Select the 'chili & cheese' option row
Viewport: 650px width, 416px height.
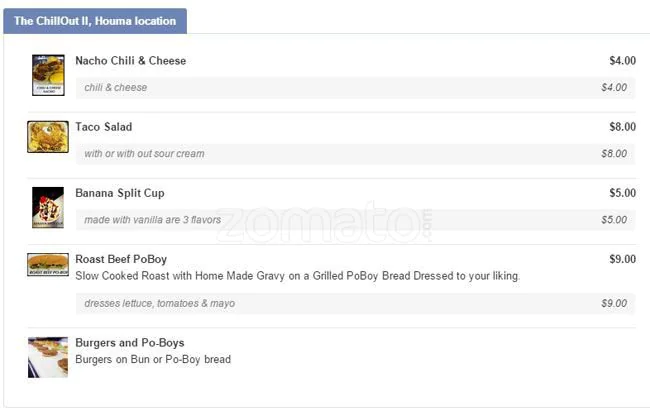[x=355, y=88]
